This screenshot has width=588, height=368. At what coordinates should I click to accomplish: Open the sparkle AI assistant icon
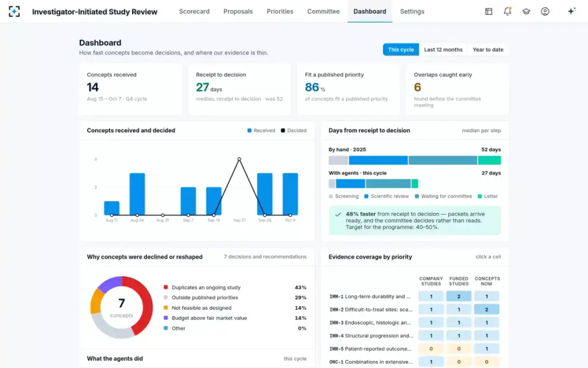tap(571, 11)
